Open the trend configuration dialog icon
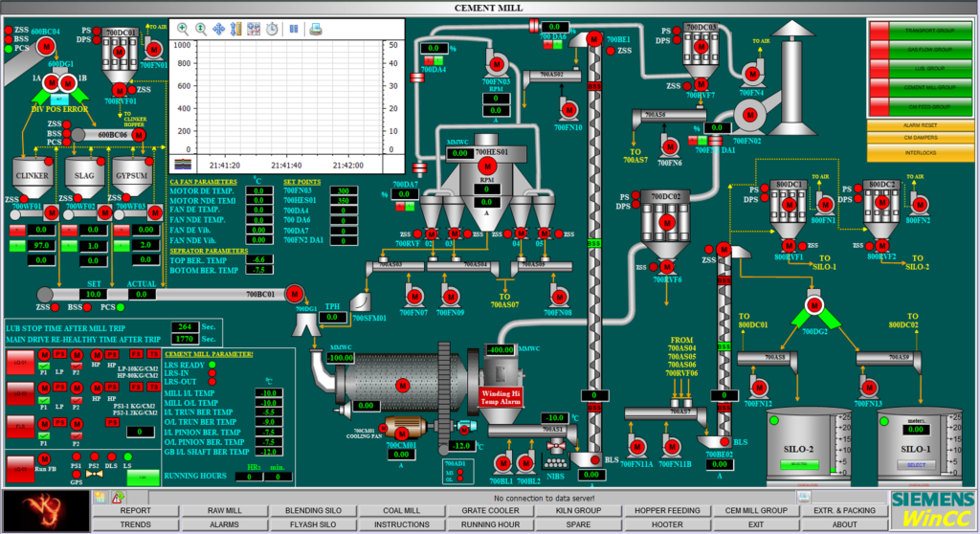The width and height of the screenshot is (980, 534). [x=254, y=29]
